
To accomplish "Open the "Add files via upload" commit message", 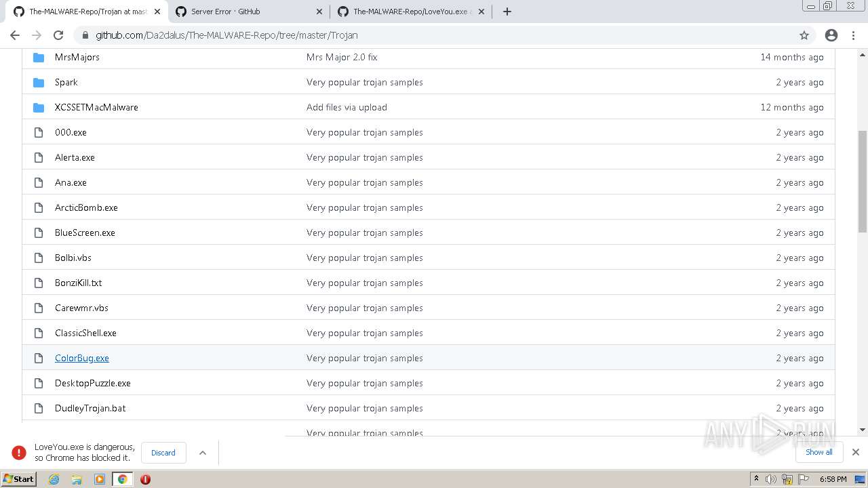I will pos(347,107).
